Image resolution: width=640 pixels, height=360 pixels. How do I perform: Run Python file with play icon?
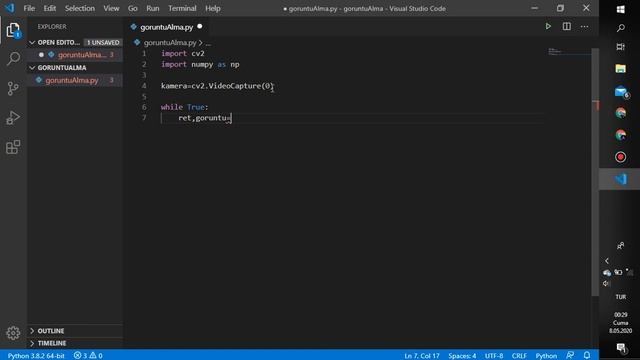pos(548,27)
